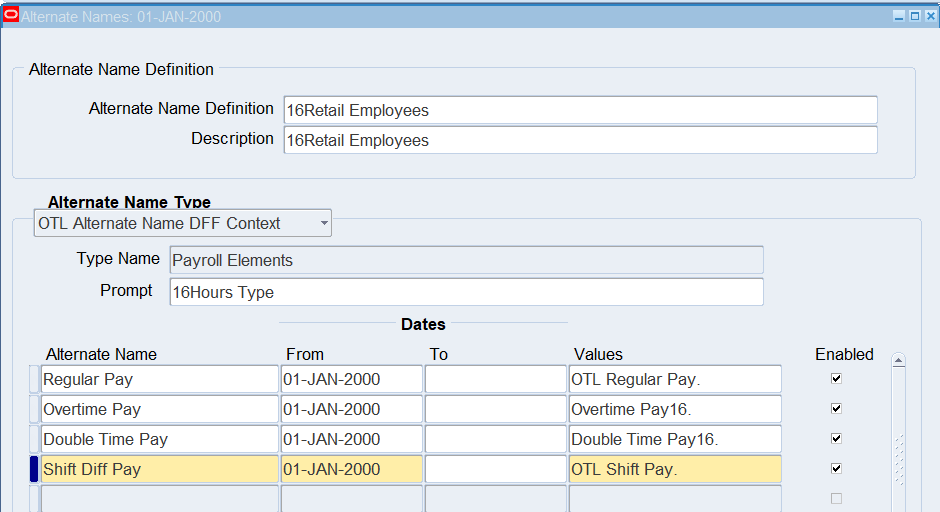Click the Oracle icon in the title bar
The image size is (940, 512).
tap(12, 16)
